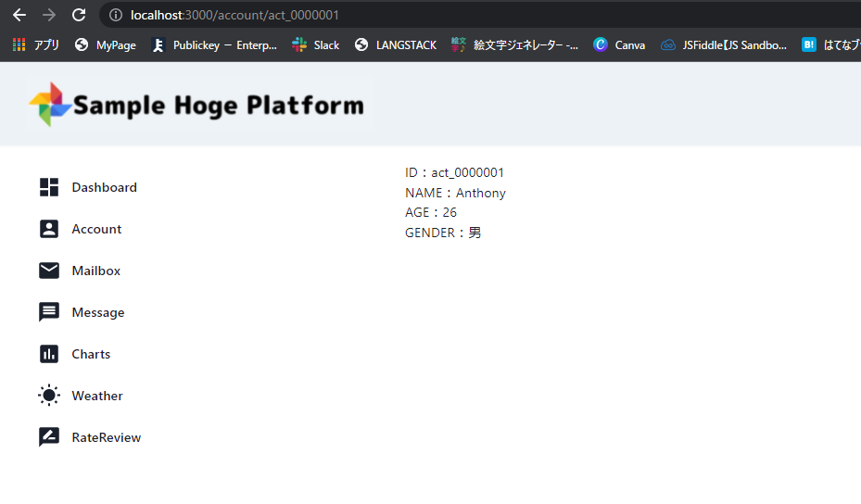Click the Mailbox envelope icon
Image resolution: width=861 pixels, height=504 pixels.
click(x=49, y=271)
